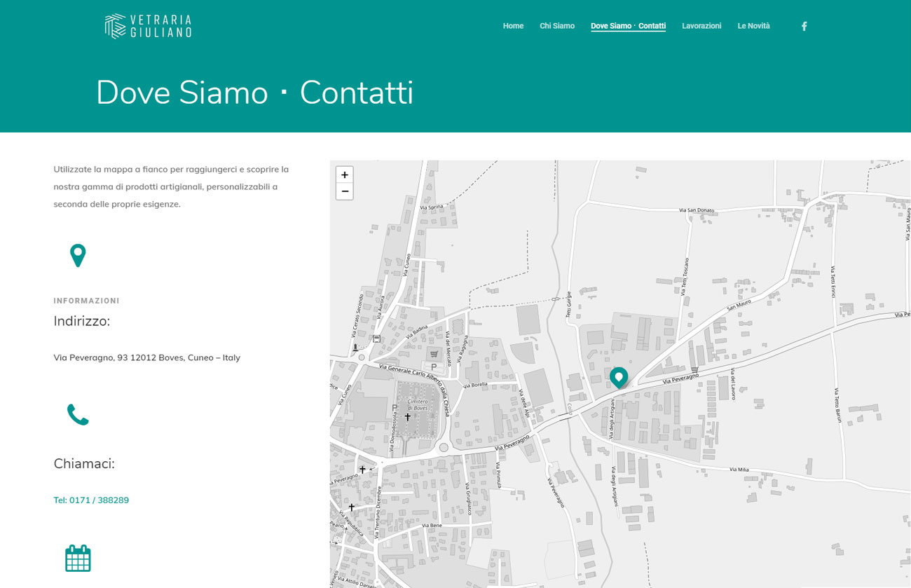Image resolution: width=911 pixels, height=588 pixels.
Task: Select Dove Siamo · Contatti in navigation
Action: point(628,26)
